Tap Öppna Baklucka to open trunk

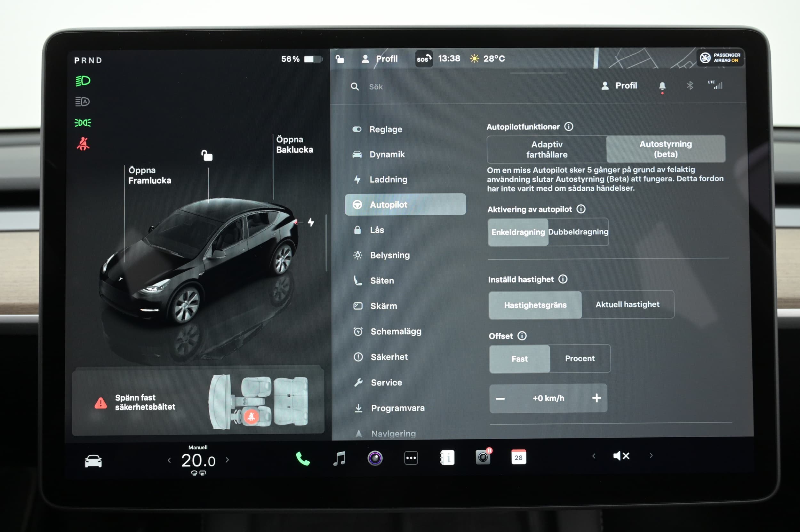point(295,145)
